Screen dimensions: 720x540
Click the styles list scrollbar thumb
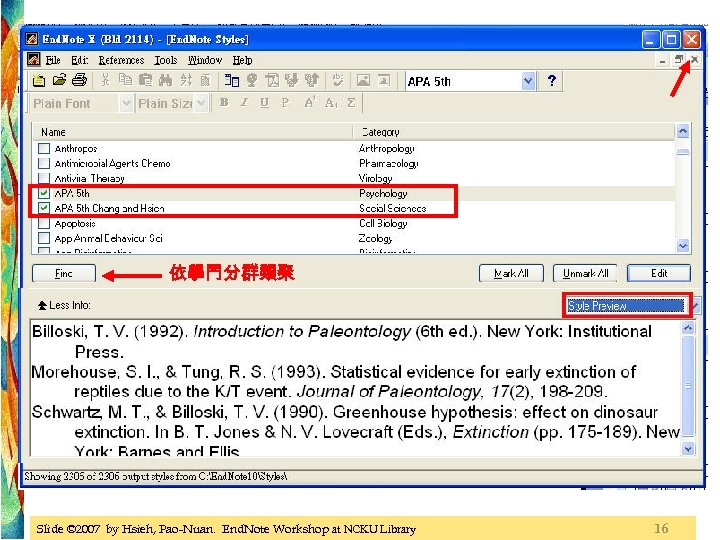point(683,152)
